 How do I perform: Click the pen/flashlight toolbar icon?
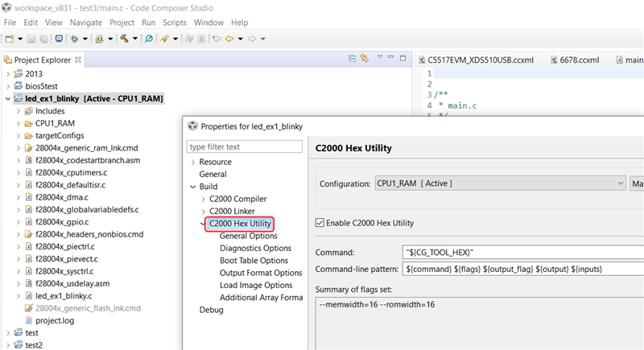pos(165,39)
